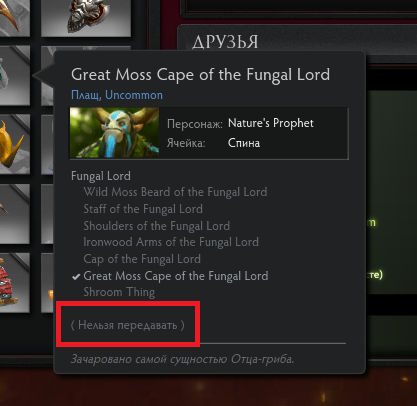Open the ДРУЗЬЯ friends panel header
The image size is (417, 406).
[x=225, y=42]
